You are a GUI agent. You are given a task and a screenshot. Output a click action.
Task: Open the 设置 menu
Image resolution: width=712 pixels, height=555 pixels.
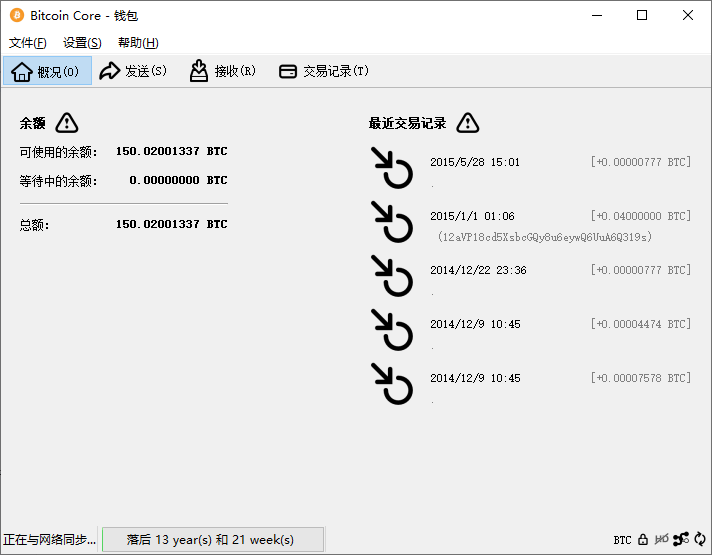82,43
